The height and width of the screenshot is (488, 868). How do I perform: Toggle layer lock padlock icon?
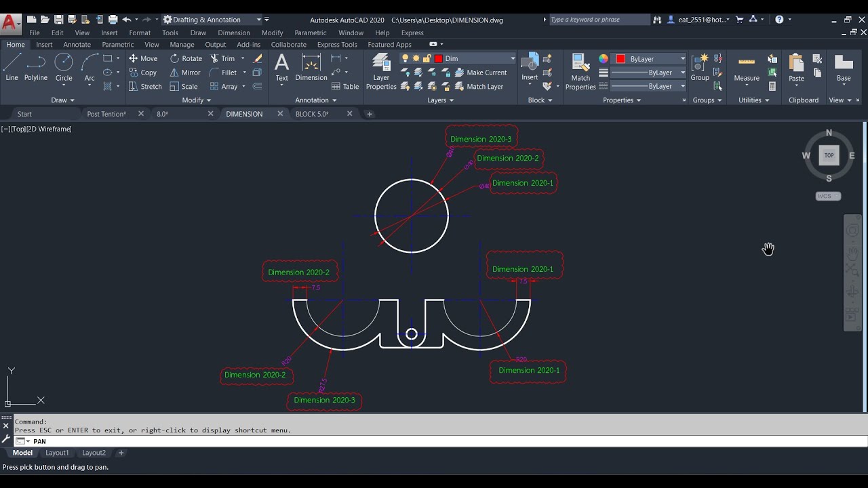click(x=427, y=59)
